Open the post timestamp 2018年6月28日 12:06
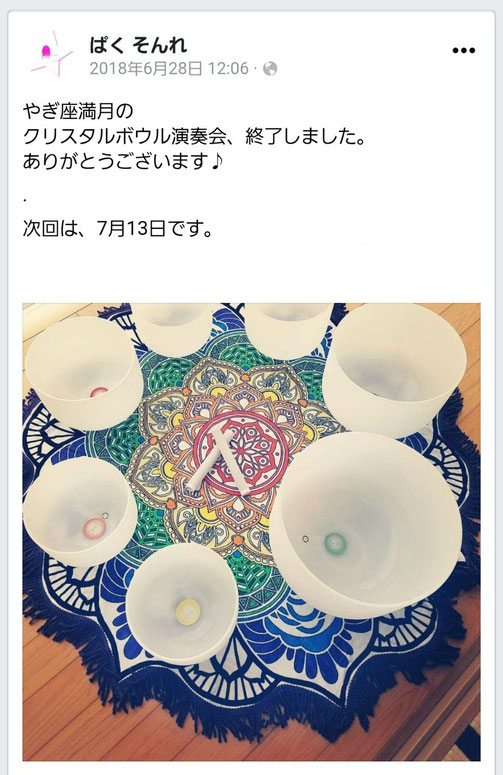 pos(169,69)
